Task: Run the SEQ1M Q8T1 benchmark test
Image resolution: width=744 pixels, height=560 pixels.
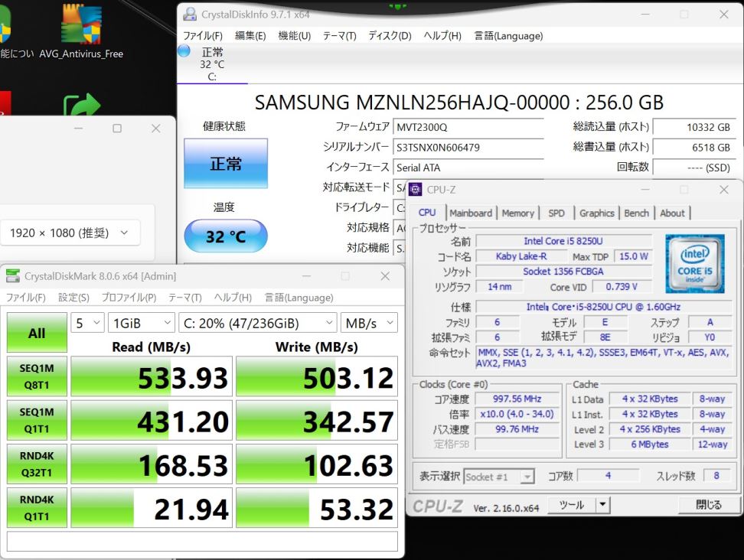Action: (x=37, y=376)
